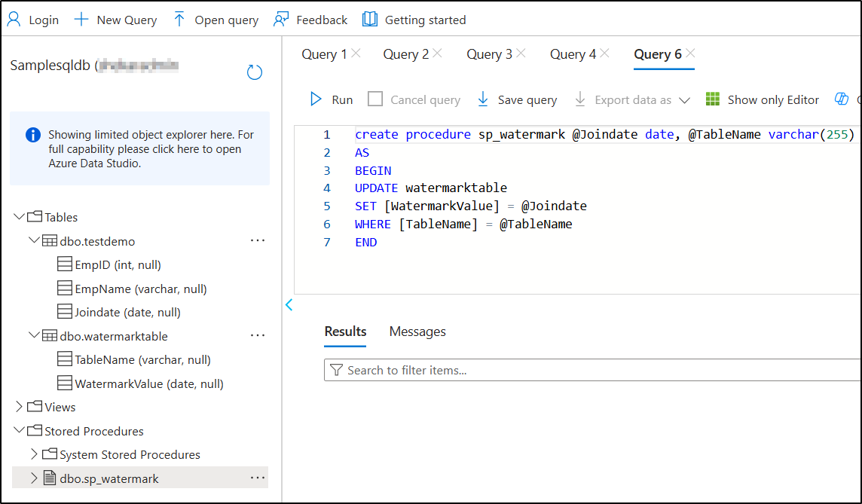Refresh the object explorer with circular arrow
Image resolution: width=862 pixels, height=504 pixels.
tap(255, 72)
